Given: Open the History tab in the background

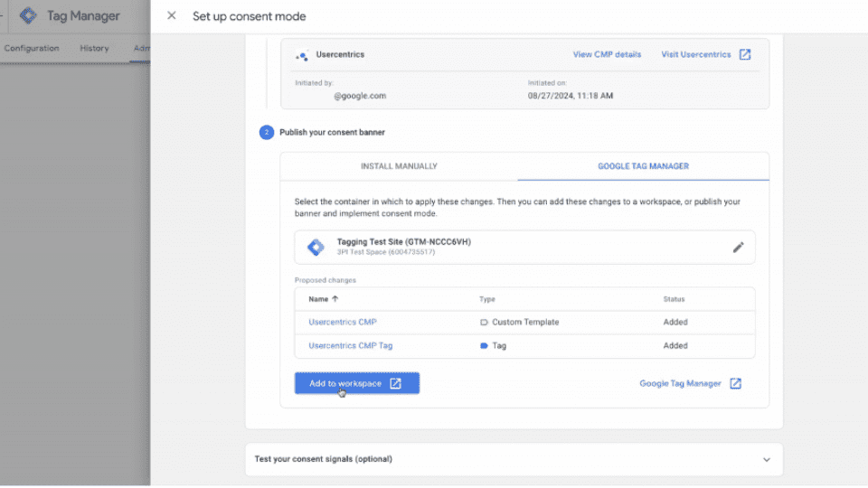Looking at the screenshot, I should click(94, 48).
